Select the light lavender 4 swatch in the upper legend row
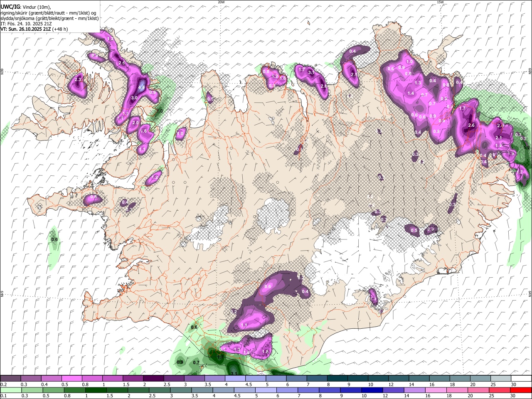 [x=235, y=379]
